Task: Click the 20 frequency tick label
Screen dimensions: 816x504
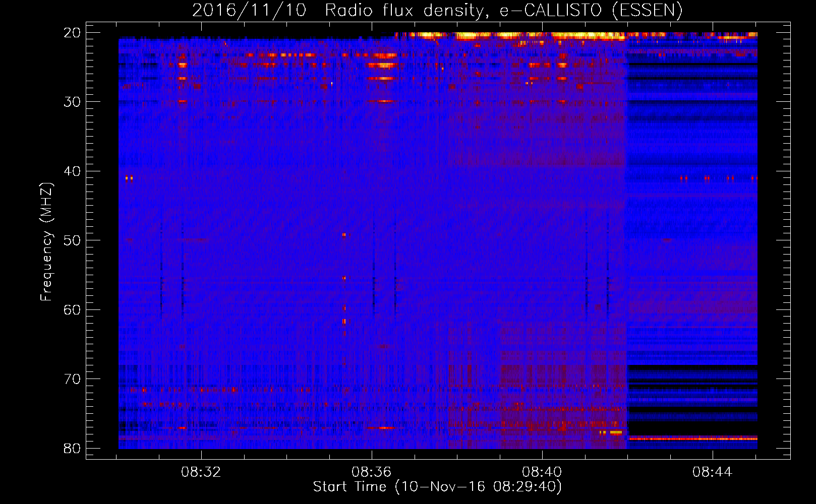Action: pyautogui.click(x=73, y=33)
